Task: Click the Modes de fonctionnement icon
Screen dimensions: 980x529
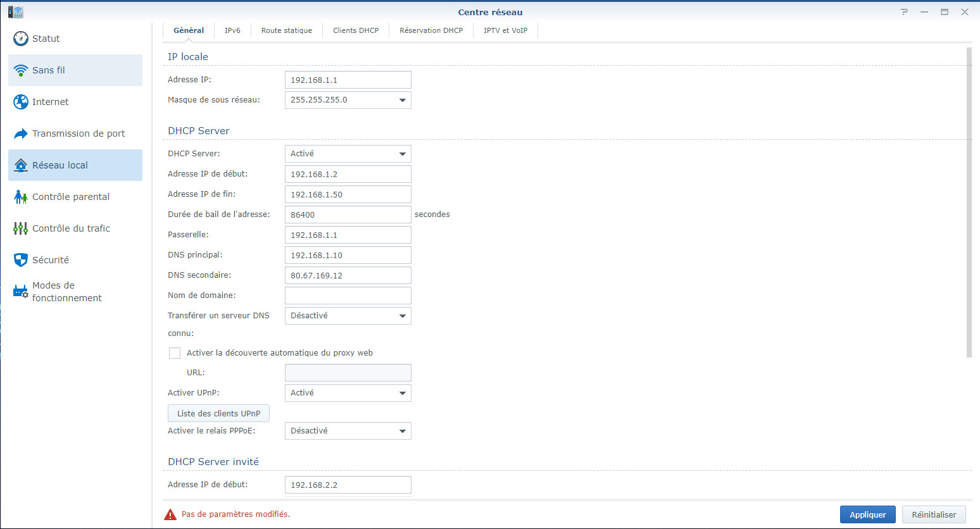Action: [x=21, y=292]
